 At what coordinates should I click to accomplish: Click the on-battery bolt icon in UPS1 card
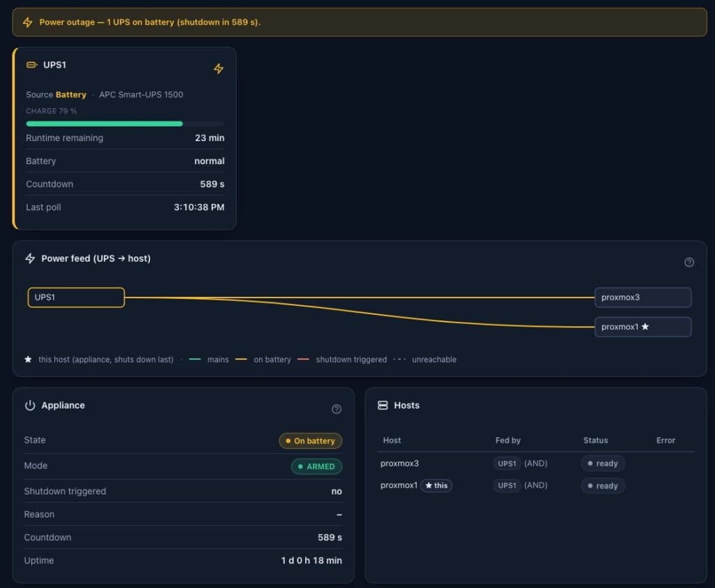(219, 68)
